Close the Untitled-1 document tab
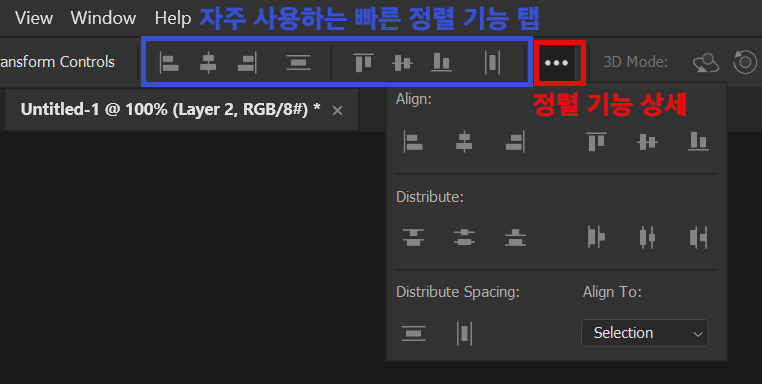 337,111
